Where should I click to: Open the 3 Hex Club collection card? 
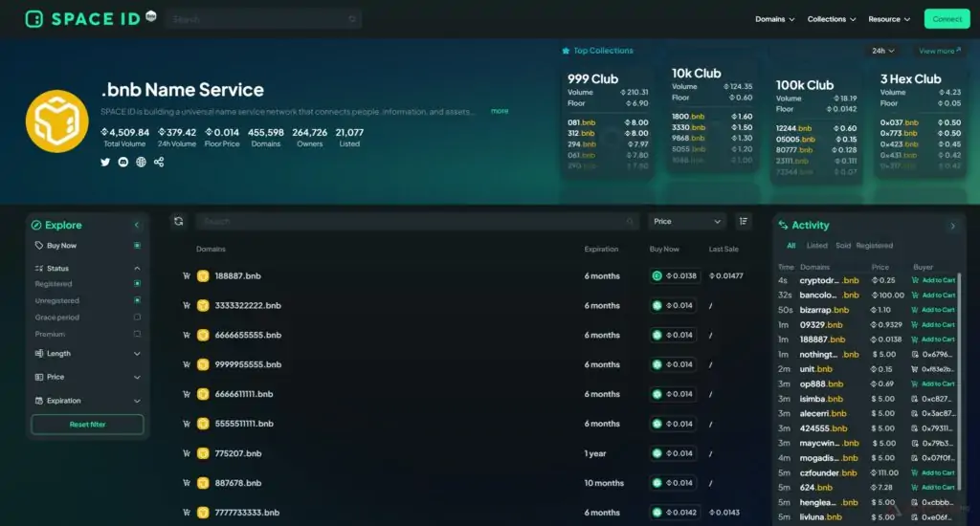pos(920,121)
